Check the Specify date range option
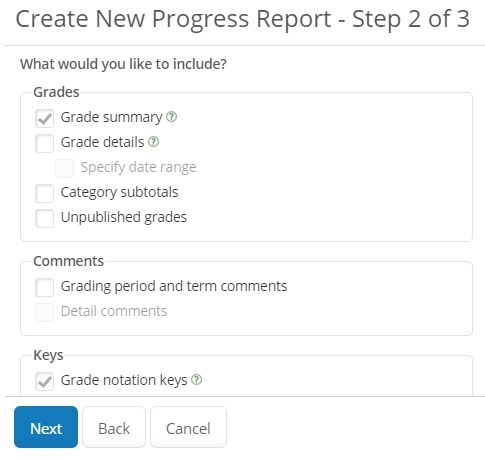Screen dimensions: 485x459 coord(64,168)
